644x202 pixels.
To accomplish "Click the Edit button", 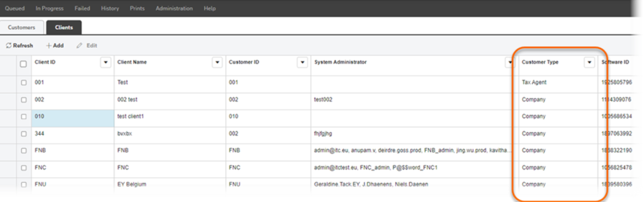I will click(x=87, y=46).
